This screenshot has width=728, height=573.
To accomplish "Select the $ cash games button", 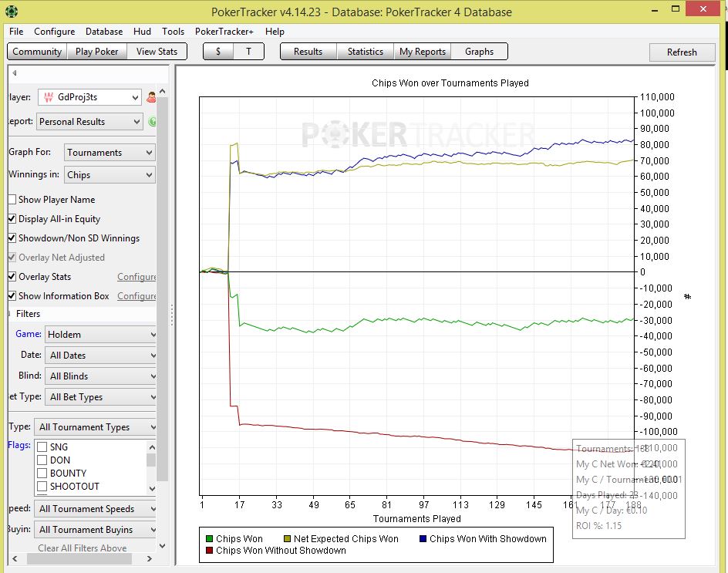I will click(218, 52).
